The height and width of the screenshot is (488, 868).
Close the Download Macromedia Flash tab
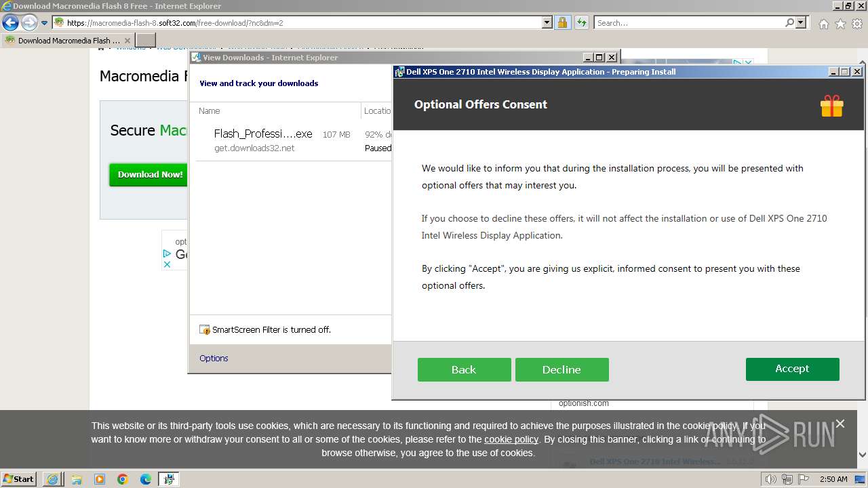click(x=127, y=41)
